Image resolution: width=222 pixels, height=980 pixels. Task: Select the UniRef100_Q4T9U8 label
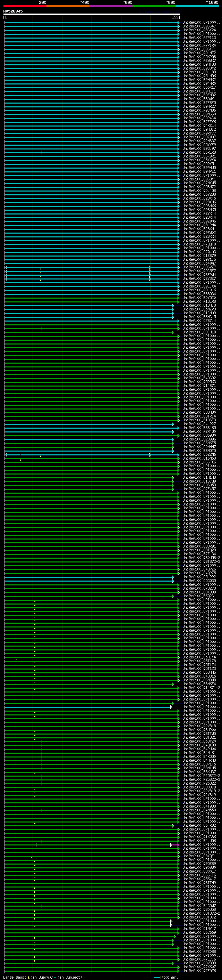click(x=199, y=806)
